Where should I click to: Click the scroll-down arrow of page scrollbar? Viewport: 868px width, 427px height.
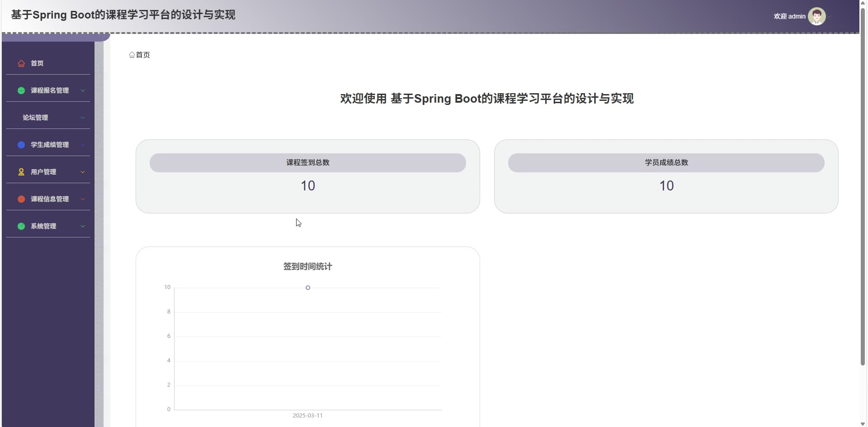pyautogui.click(x=863, y=423)
